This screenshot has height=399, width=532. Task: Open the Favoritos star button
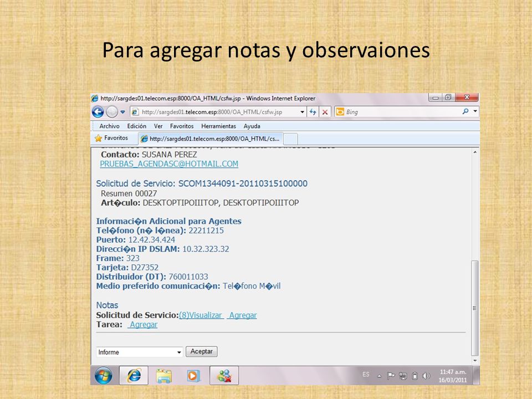tap(111, 138)
